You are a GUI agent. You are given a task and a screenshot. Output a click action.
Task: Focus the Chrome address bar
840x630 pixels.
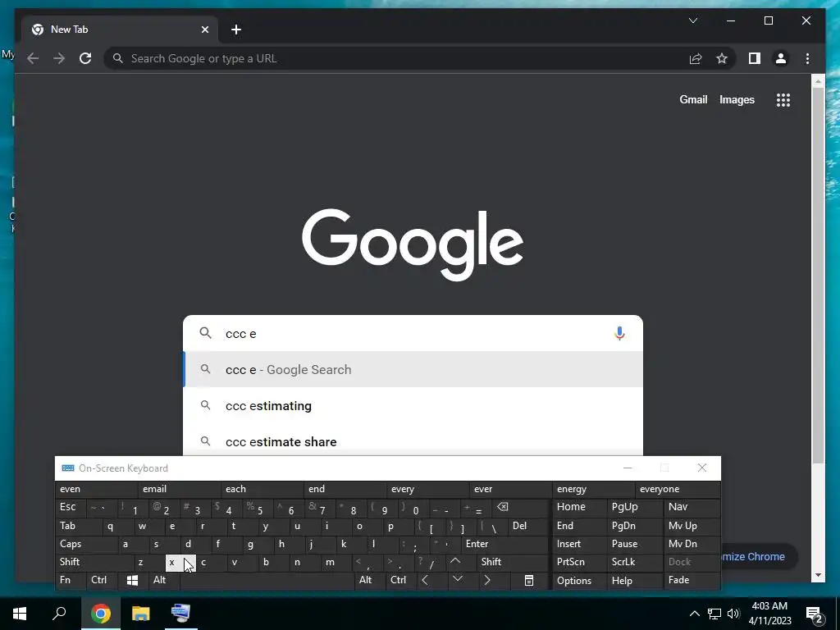pos(396,58)
